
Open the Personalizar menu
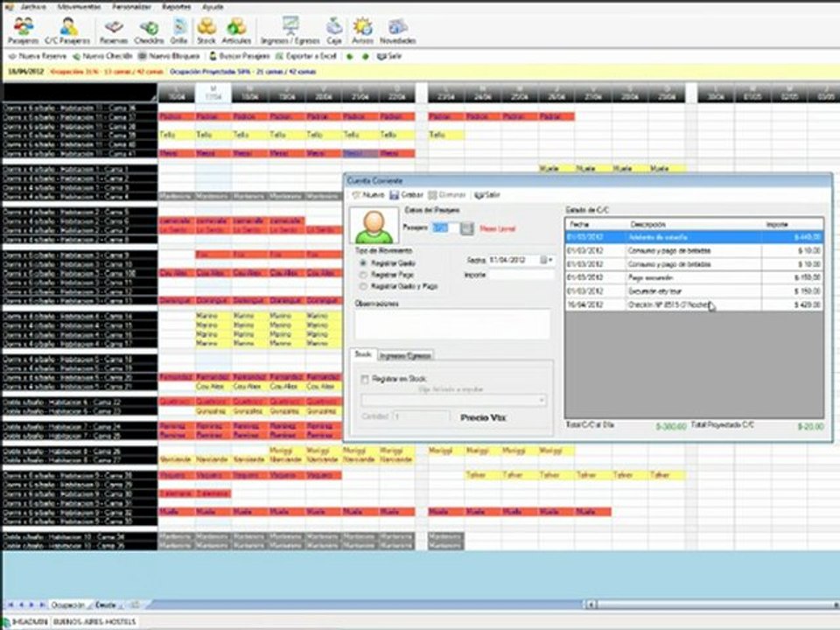(x=132, y=7)
